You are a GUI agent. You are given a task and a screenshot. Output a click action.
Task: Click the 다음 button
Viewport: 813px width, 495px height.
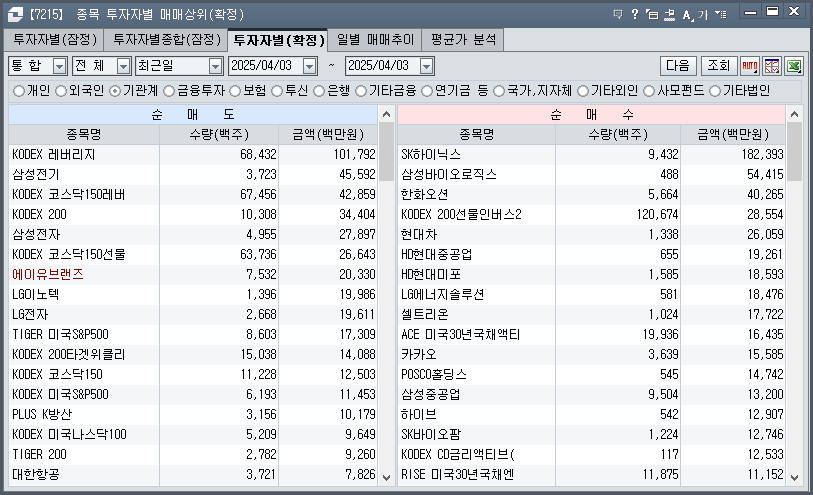[x=678, y=66]
